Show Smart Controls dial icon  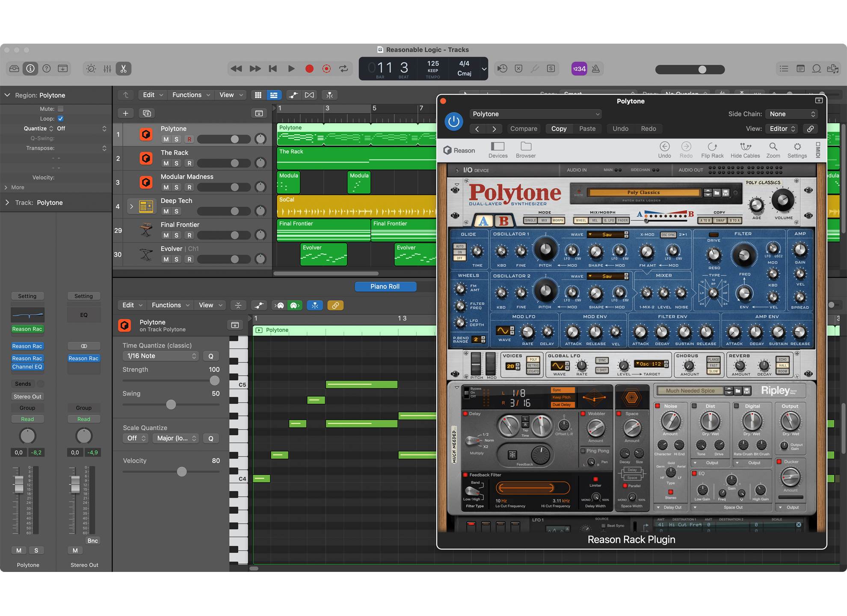(91, 68)
